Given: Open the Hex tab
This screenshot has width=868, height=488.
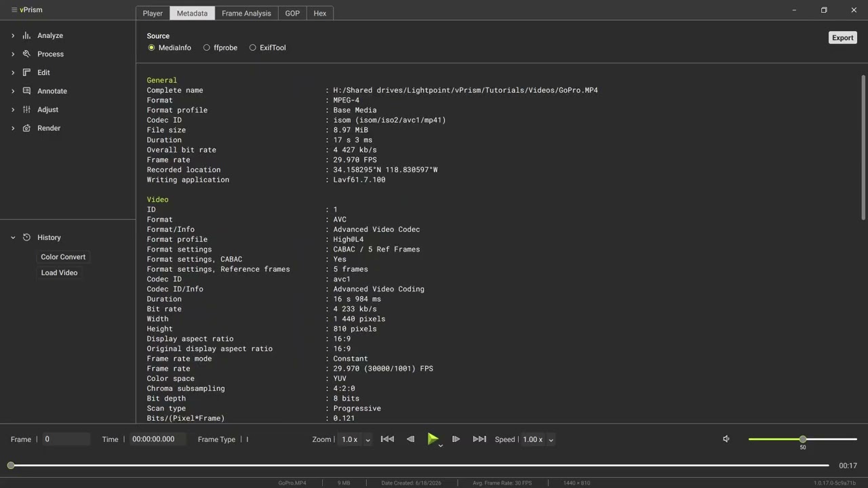Looking at the screenshot, I should point(320,13).
